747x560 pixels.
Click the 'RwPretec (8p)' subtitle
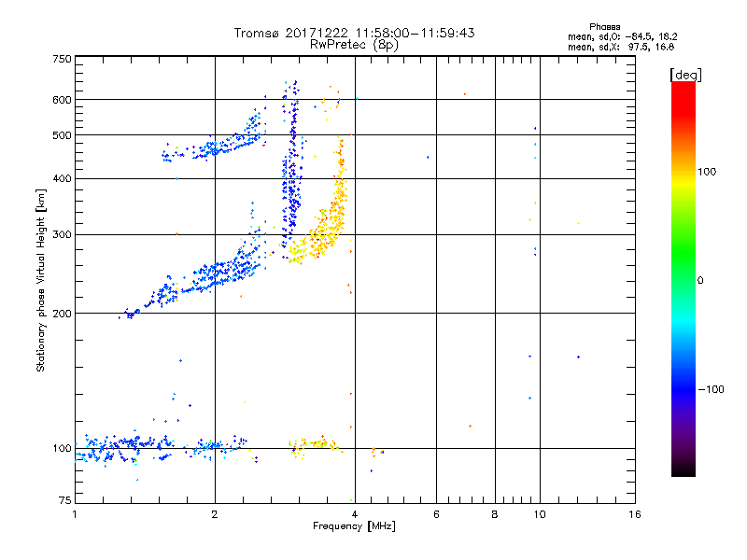coord(354,45)
